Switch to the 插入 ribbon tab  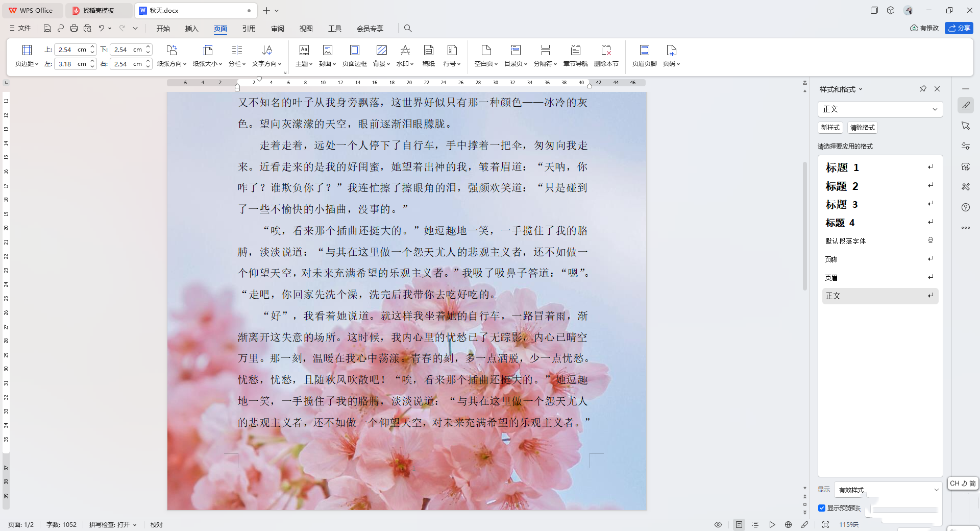click(x=191, y=29)
